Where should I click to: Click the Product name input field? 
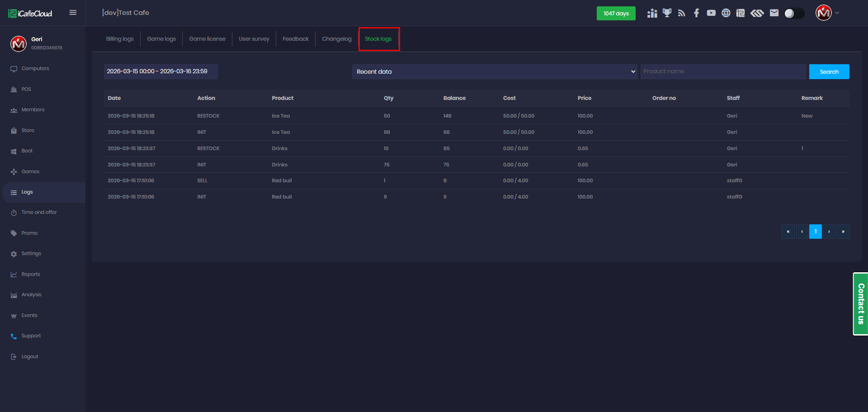(722, 71)
